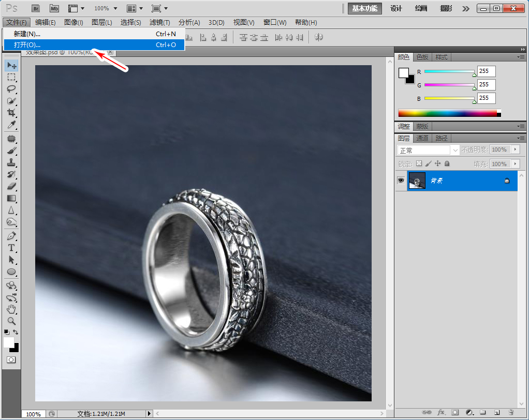Toggle lock transparent pixels
The image size is (529, 420).
click(419, 163)
